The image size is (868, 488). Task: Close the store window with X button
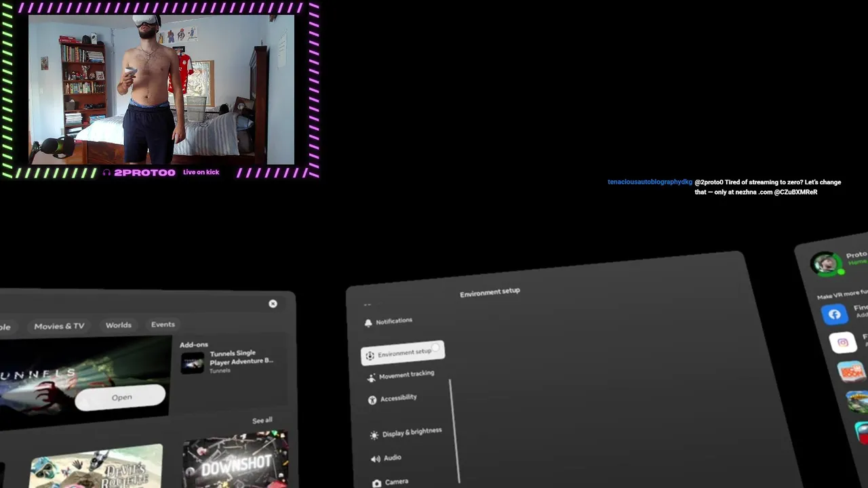coord(273,304)
